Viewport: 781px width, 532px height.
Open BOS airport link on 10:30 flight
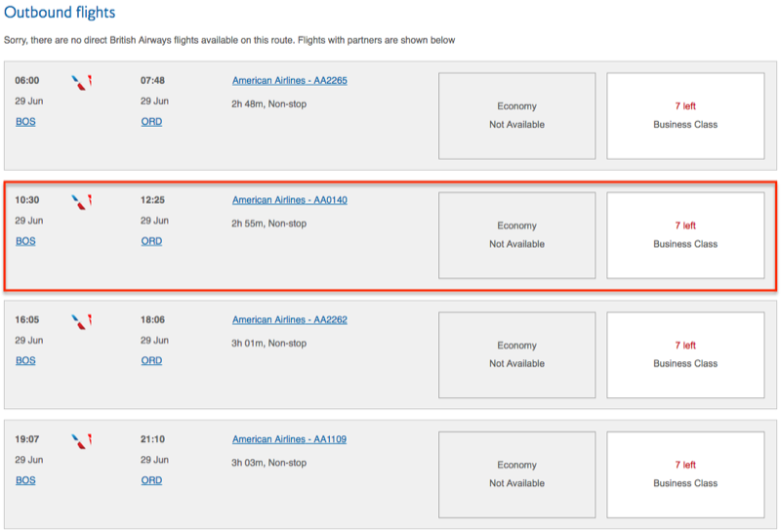25,241
